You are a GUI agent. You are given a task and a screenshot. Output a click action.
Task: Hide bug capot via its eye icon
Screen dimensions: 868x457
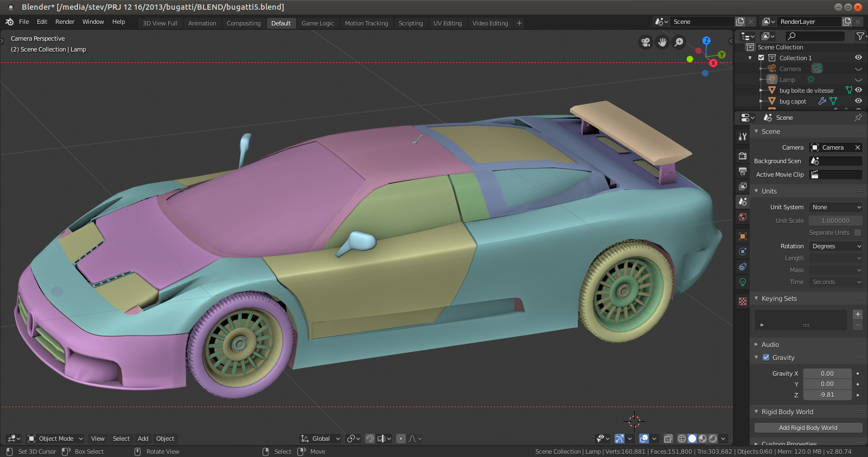point(858,101)
